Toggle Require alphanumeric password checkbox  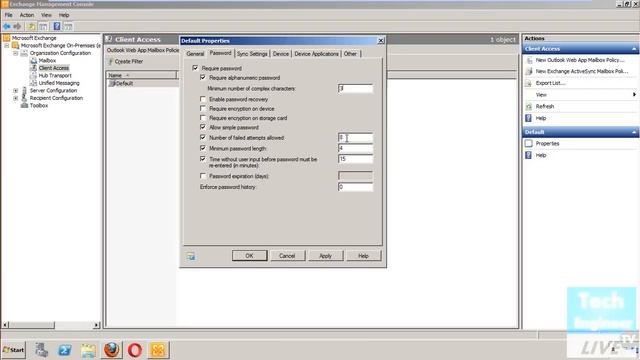click(203, 77)
